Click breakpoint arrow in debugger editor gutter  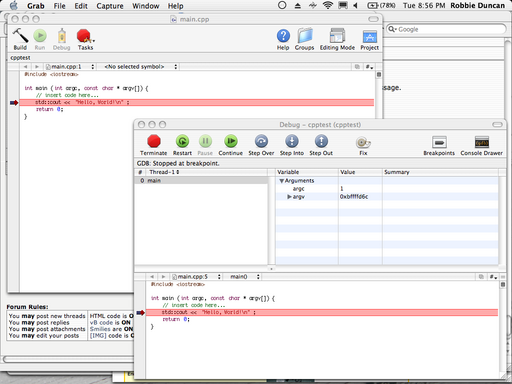click(x=140, y=313)
